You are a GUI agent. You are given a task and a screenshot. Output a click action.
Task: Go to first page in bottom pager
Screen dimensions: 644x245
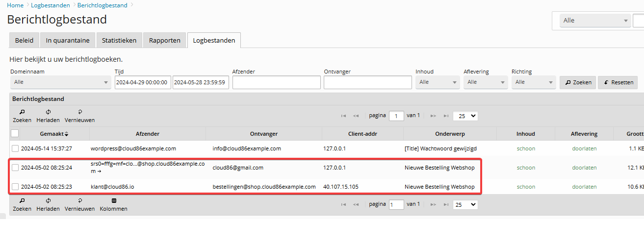[343, 204]
